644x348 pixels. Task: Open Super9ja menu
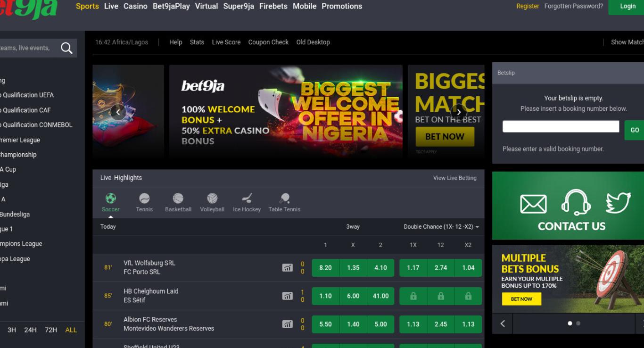coord(239,6)
